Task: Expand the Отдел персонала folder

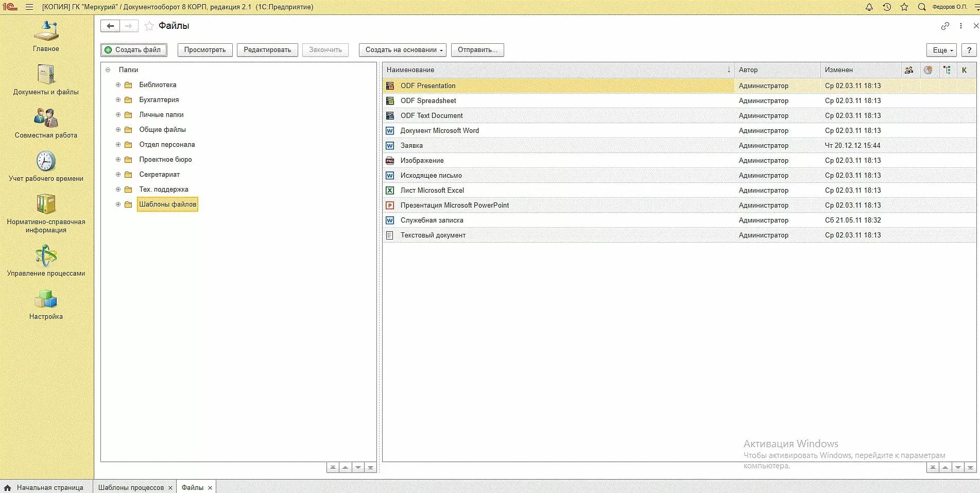Action: click(x=118, y=145)
